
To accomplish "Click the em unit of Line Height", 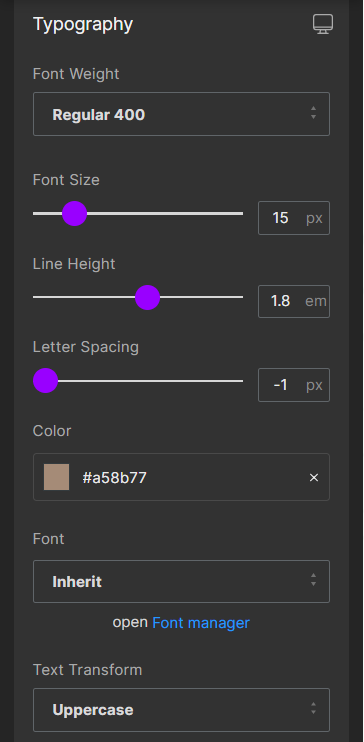I will pos(316,301).
